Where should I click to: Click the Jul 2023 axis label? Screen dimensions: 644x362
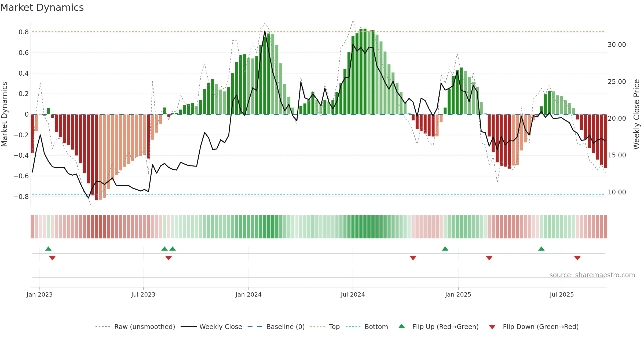click(143, 294)
